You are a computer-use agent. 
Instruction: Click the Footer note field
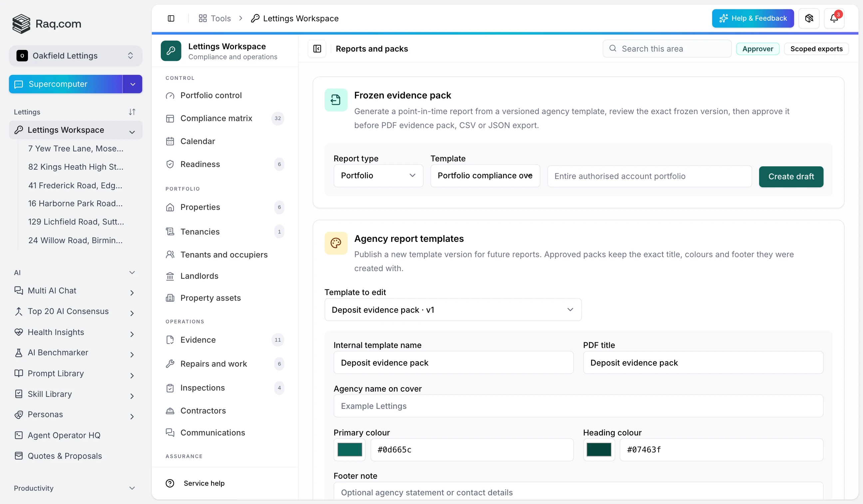[x=578, y=491]
